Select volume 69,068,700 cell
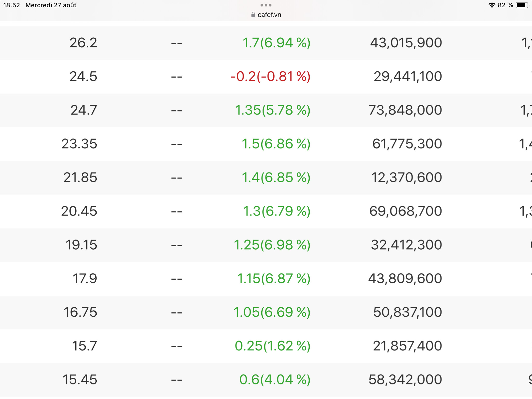This screenshot has height=399, width=532. (x=405, y=211)
